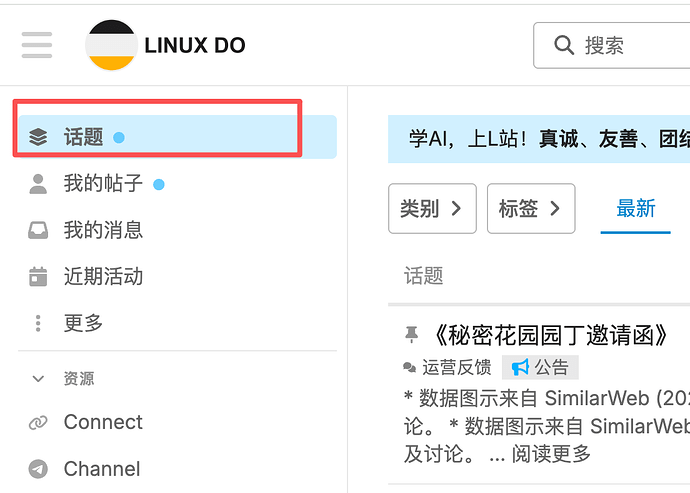Select the 最新 tab
The image size is (690, 493).
[x=635, y=208]
